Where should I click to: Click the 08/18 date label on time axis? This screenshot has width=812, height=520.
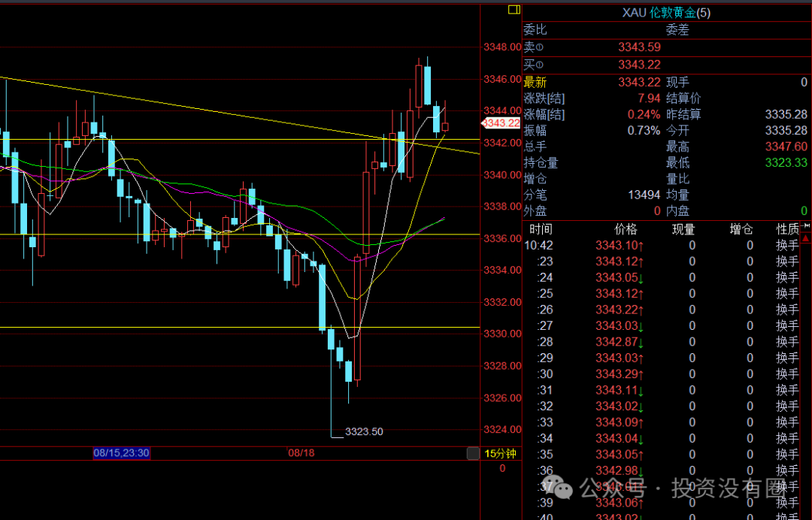pos(301,452)
